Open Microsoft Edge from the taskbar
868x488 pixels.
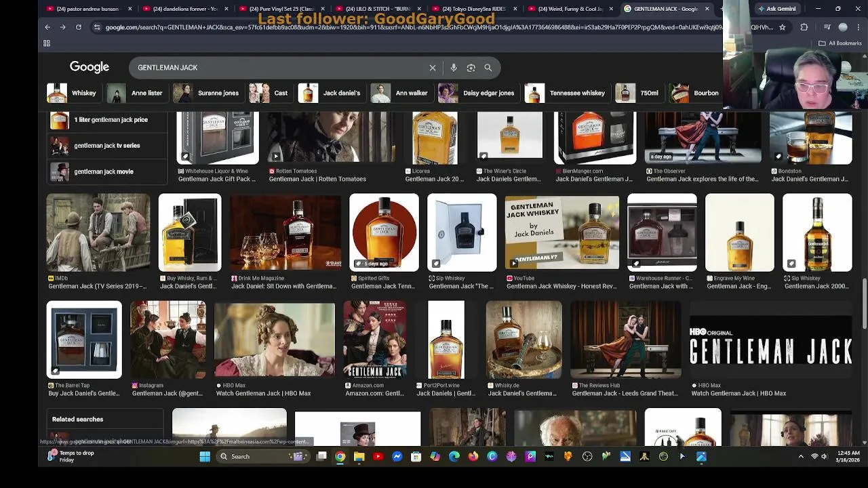tap(454, 457)
